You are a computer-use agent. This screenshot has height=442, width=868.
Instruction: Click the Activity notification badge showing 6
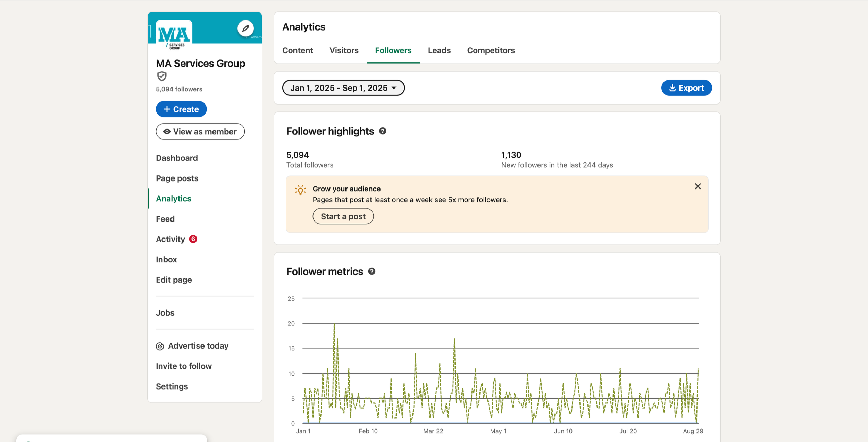click(193, 239)
